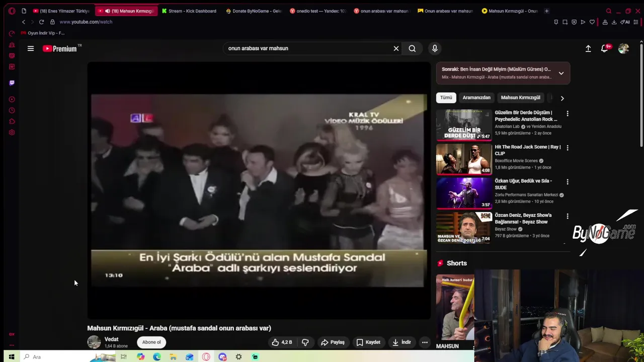Go back with the browser back arrow
644x362 pixels.
(x=23, y=22)
